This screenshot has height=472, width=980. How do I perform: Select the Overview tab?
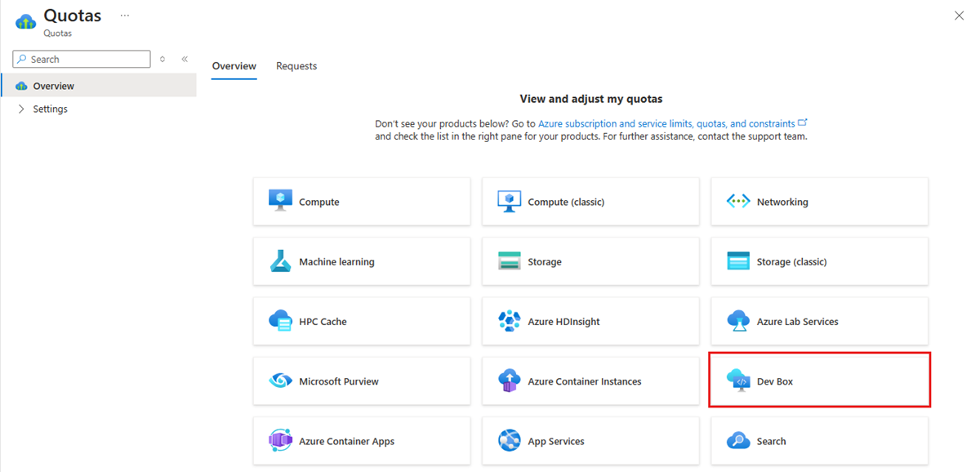click(234, 66)
